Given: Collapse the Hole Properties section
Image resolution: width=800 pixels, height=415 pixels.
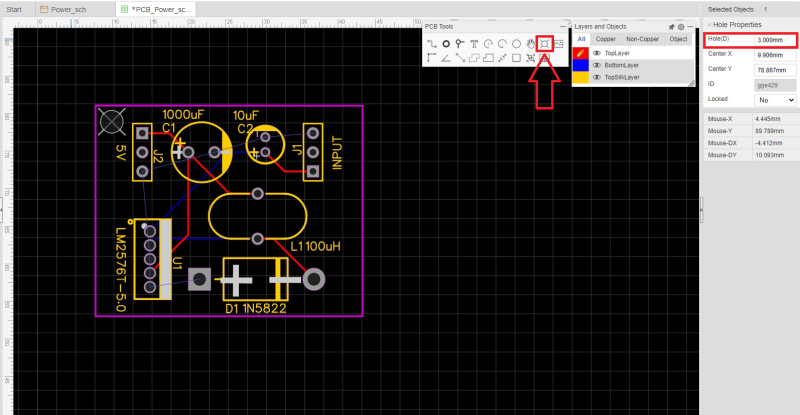Looking at the screenshot, I should point(709,25).
